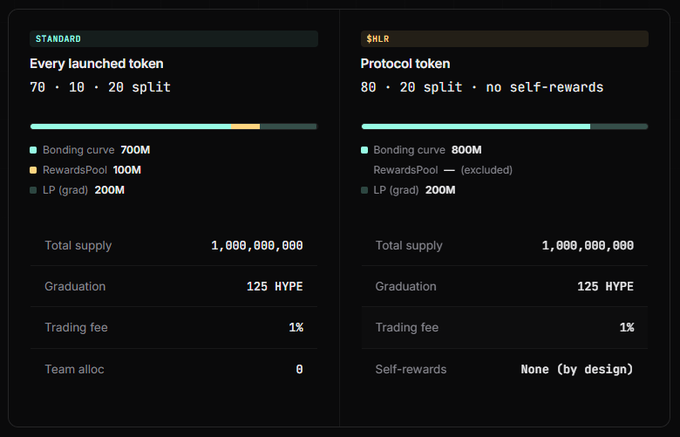The width and height of the screenshot is (680, 437).
Task: Click the 'None (by design)' self-rewards value
Action: pyautogui.click(x=577, y=369)
